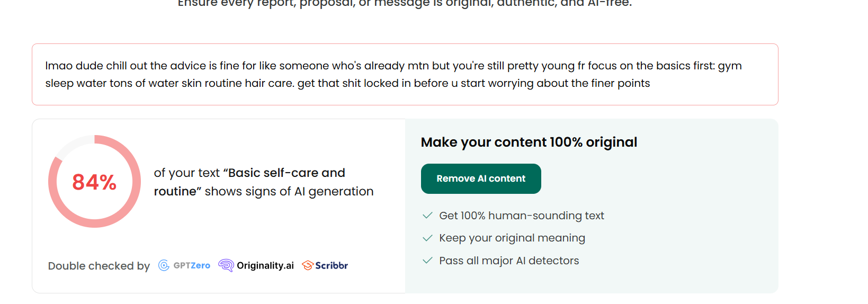Click the Scribbr graduation cap icon

click(308, 265)
